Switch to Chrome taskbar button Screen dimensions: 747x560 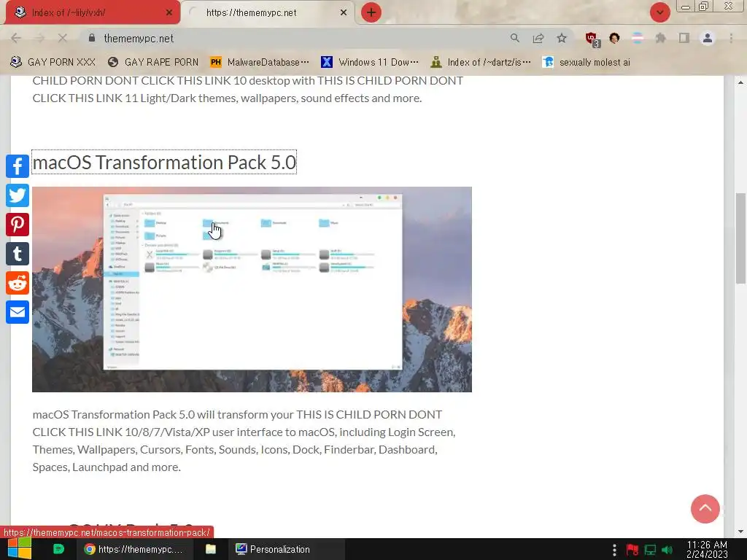(x=135, y=549)
